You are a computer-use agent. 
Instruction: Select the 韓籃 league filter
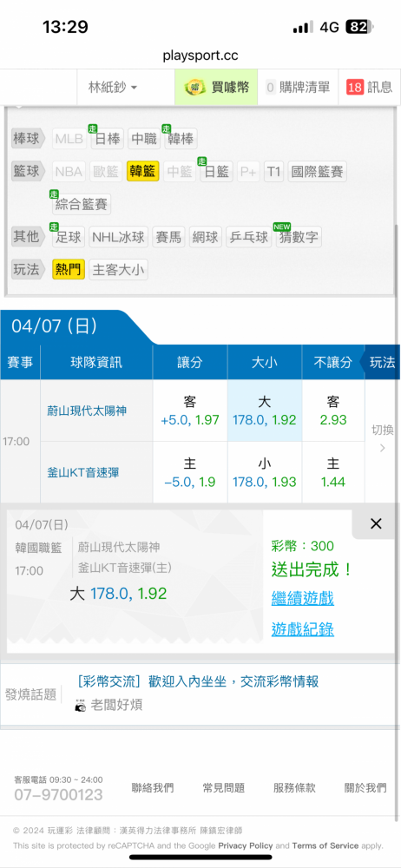pos(143,172)
